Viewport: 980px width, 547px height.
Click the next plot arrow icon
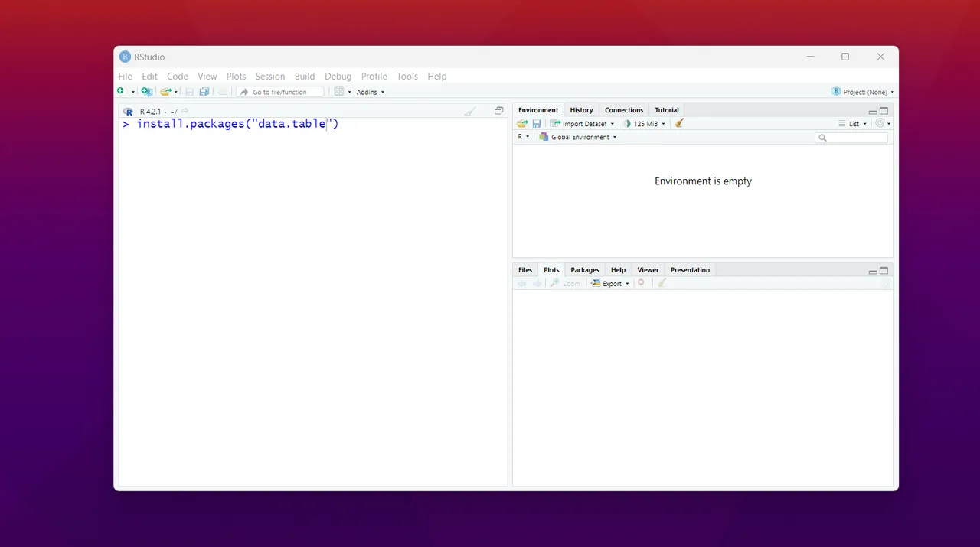(x=537, y=283)
